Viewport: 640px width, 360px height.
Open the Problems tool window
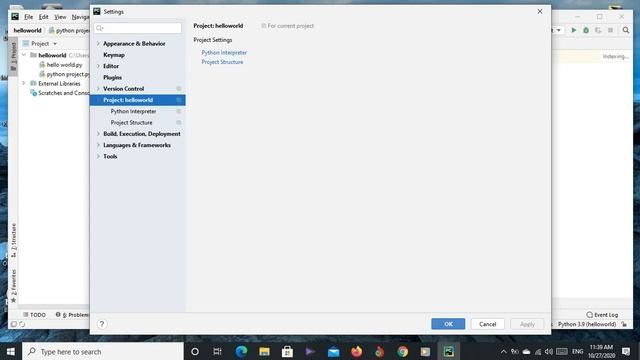tap(72, 315)
